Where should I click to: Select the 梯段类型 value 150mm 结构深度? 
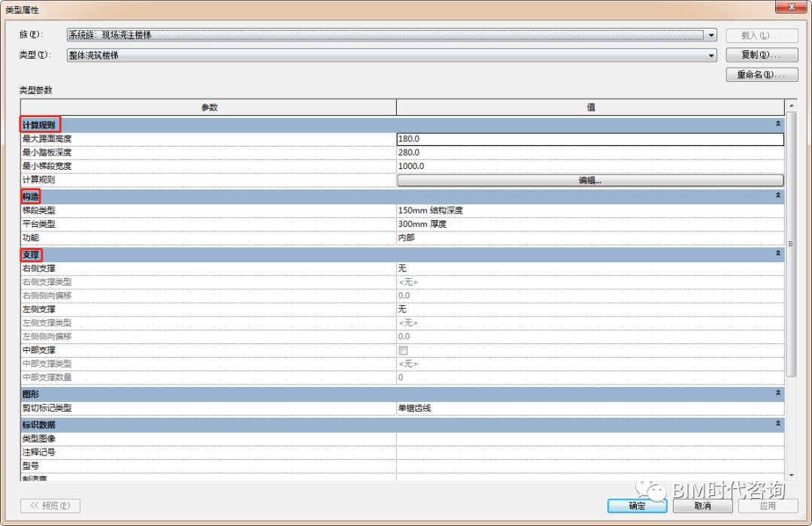click(590, 210)
